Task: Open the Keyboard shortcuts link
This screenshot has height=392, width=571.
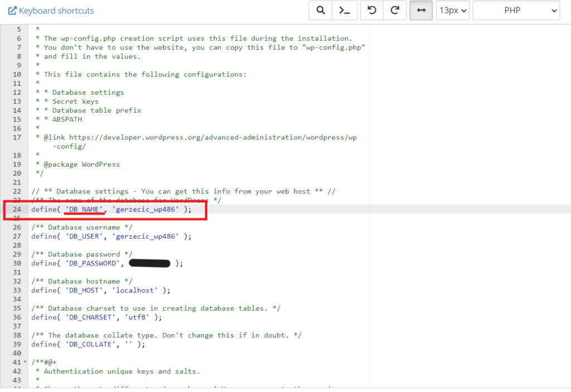Action: [56, 11]
